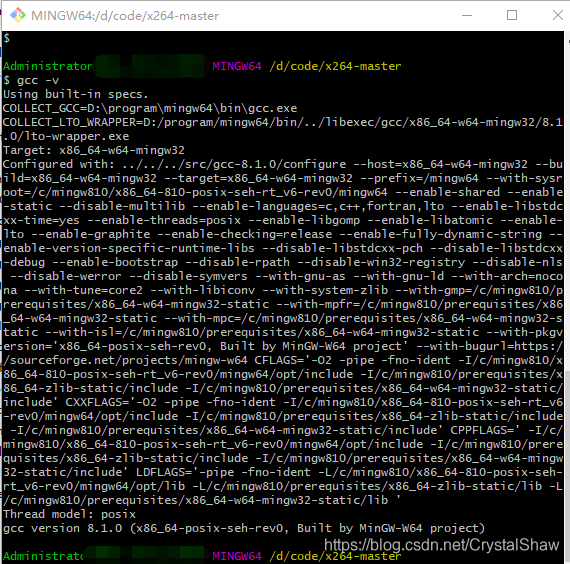Click the bottom magenta 'MINGW64' label

pos(237,556)
